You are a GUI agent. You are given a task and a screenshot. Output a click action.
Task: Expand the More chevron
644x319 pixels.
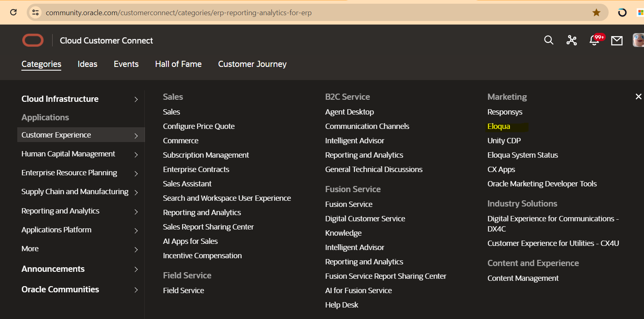pyautogui.click(x=136, y=249)
